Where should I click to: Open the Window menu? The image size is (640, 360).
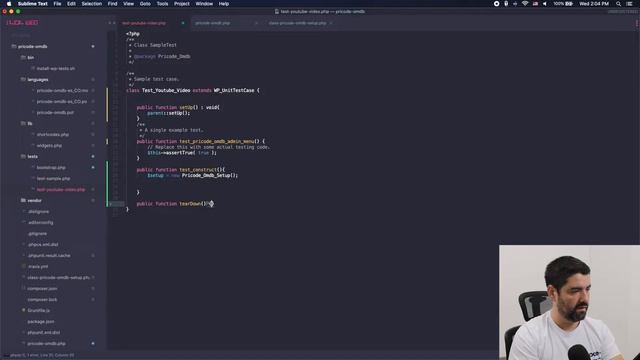click(204, 4)
